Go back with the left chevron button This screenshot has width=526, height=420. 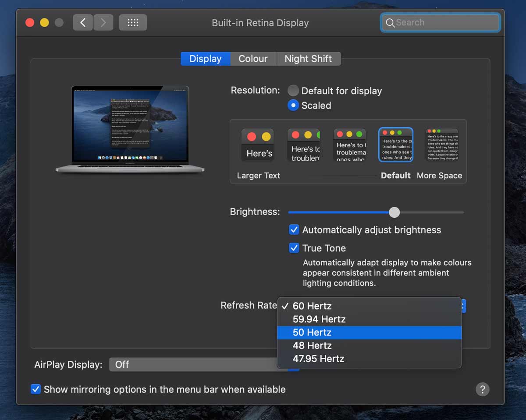83,22
